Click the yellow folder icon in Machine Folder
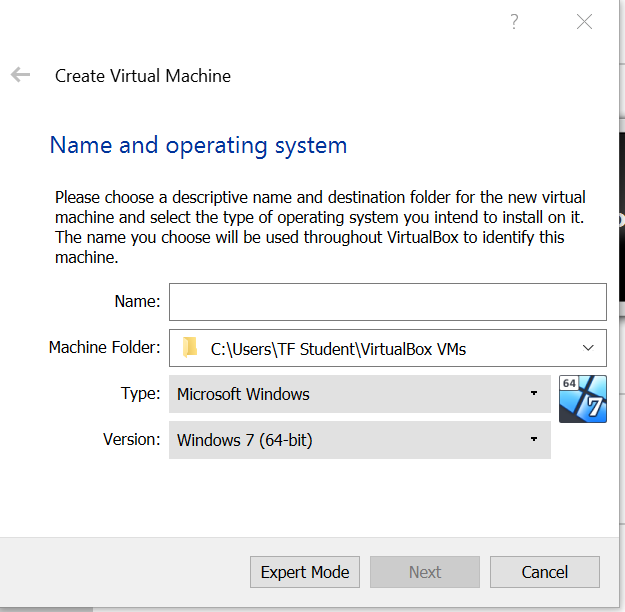The image size is (625, 612). pos(190,348)
